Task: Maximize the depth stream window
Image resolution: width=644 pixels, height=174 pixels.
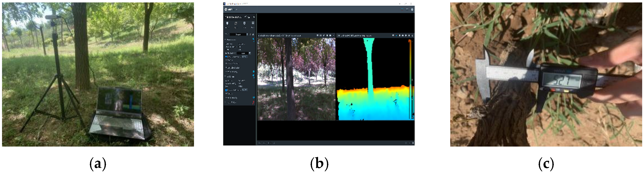Action: 409,36
